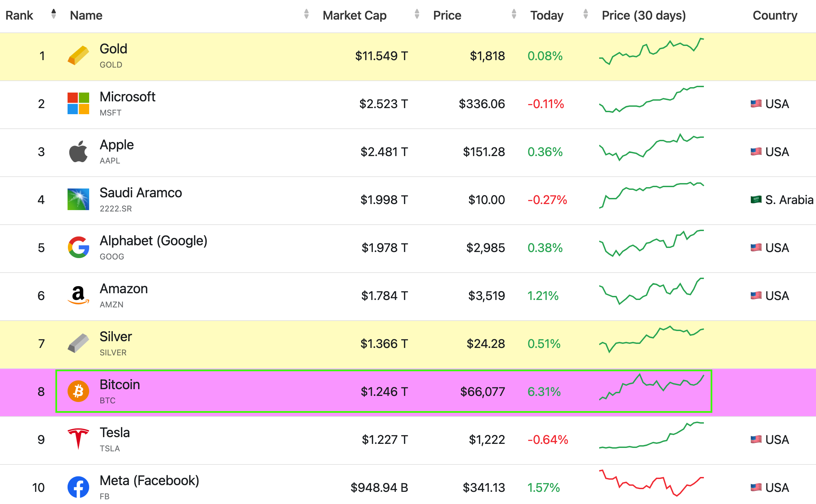The width and height of the screenshot is (816, 504).
Task: Select the Microsoft logo
Action: 78,104
